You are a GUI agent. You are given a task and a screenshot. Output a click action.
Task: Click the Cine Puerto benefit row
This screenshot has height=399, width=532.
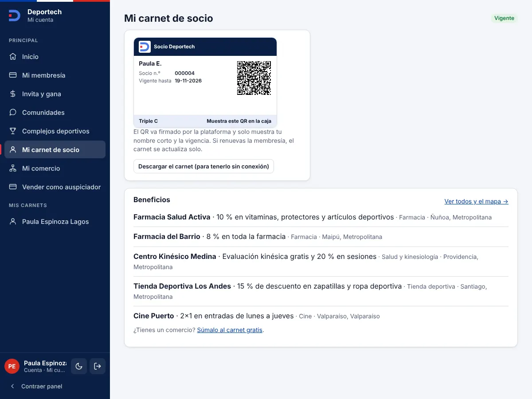pyautogui.click(x=321, y=316)
